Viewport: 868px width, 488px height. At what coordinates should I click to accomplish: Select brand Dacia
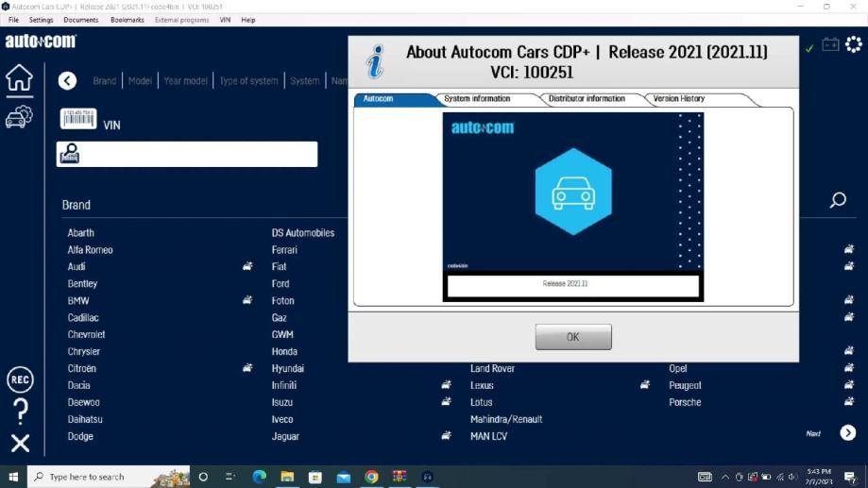coord(78,385)
